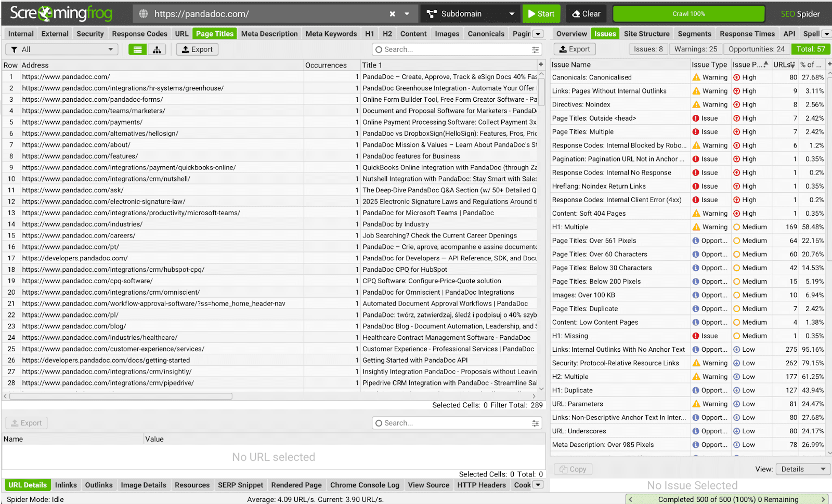
Task: Click the Title 1 column header
Action: point(449,65)
